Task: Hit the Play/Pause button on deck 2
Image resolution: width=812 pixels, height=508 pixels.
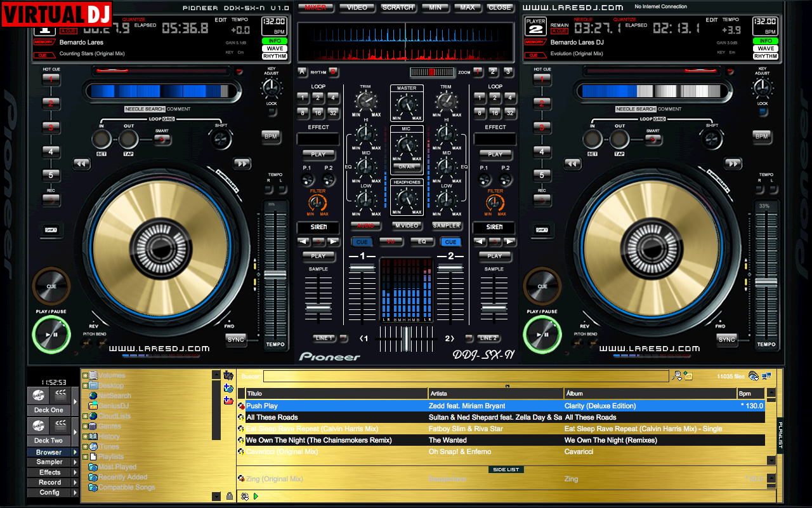Action: 542,334
